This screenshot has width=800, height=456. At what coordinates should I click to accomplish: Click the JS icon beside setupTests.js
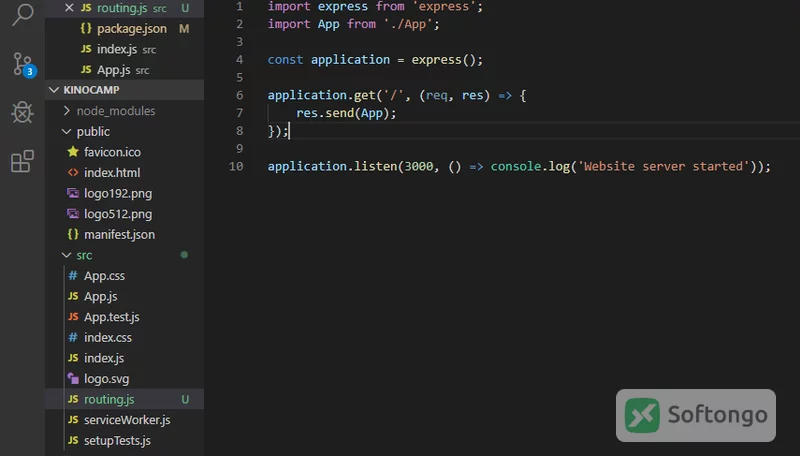click(73, 440)
